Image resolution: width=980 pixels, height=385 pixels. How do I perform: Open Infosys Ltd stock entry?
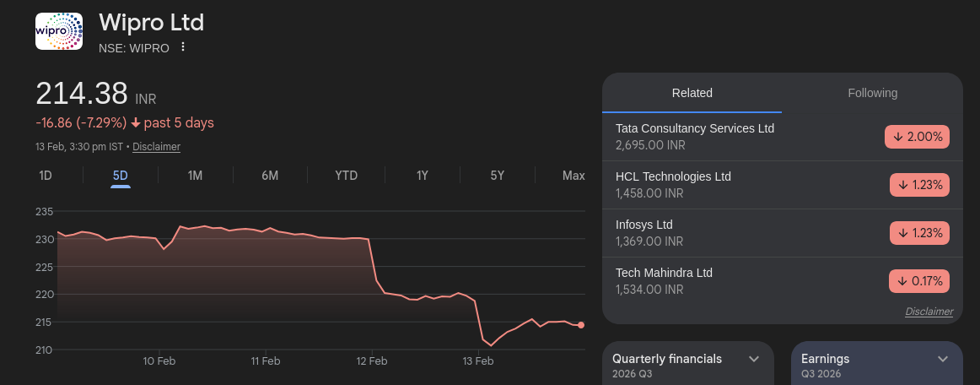(644, 225)
